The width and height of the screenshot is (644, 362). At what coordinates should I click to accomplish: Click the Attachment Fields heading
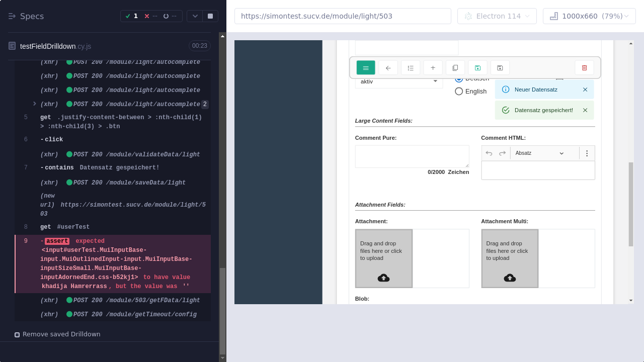380,205
